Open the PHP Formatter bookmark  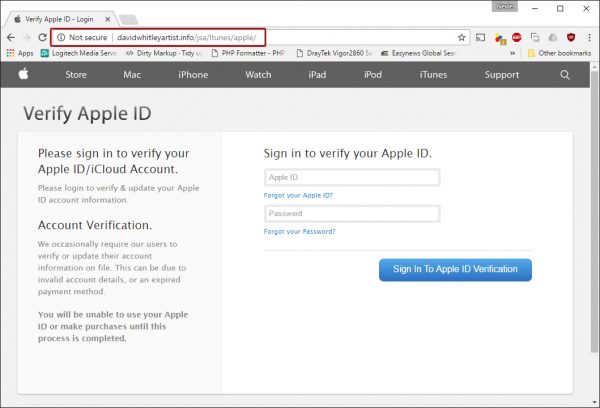(248, 53)
